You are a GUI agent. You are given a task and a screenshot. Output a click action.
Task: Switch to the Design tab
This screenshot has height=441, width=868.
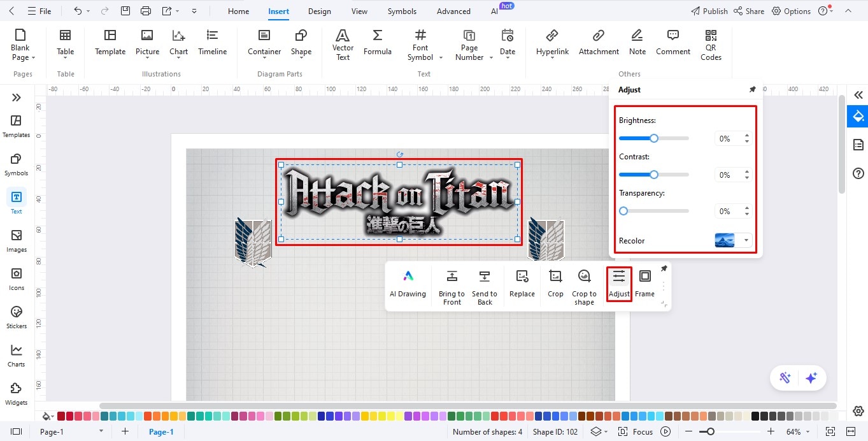click(x=319, y=11)
